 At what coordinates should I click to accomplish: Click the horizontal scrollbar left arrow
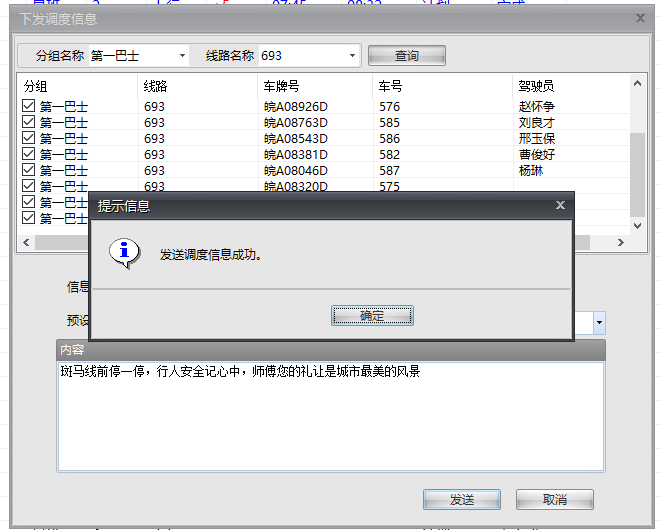[x=26, y=242]
